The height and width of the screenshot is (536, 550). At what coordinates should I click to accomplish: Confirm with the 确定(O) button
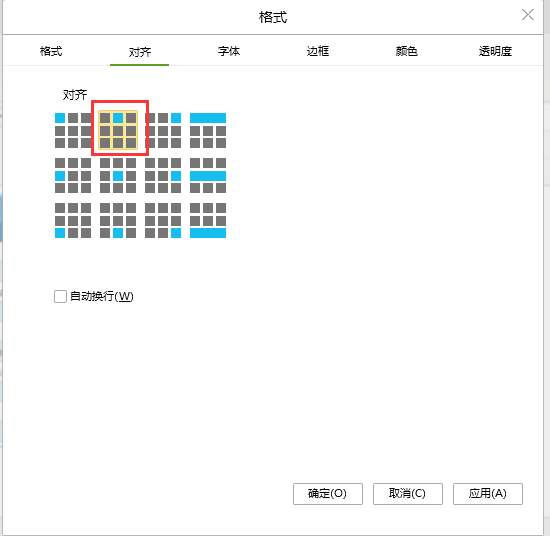(328, 494)
